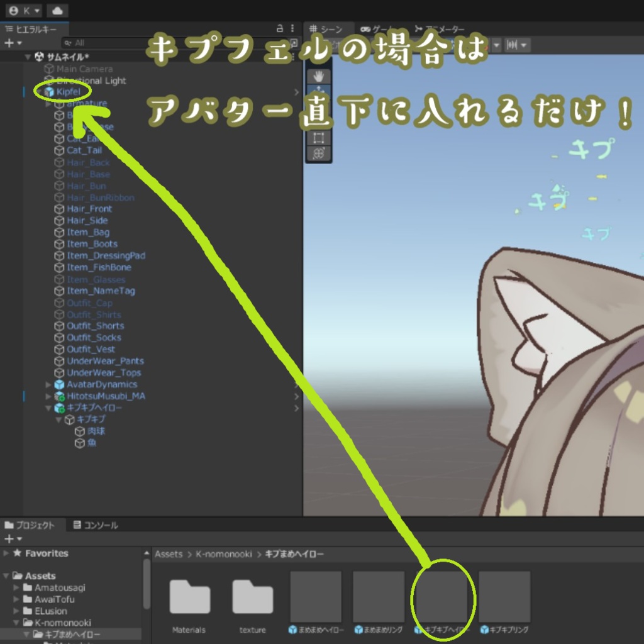This screenshot has height=644, width=644.
Task: Select Directional Light in the hierarchy
Action: (85, 80)
